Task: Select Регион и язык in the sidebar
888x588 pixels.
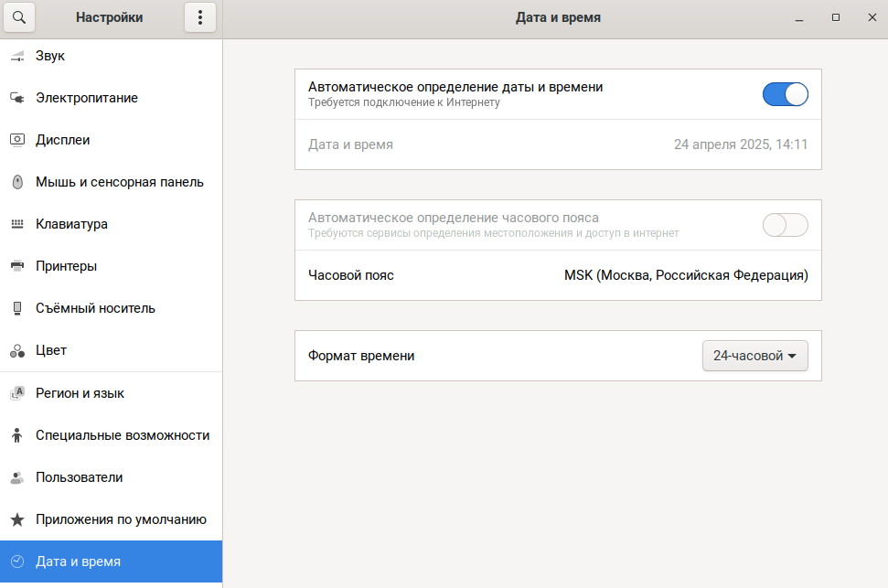Action: coord(111,393)
